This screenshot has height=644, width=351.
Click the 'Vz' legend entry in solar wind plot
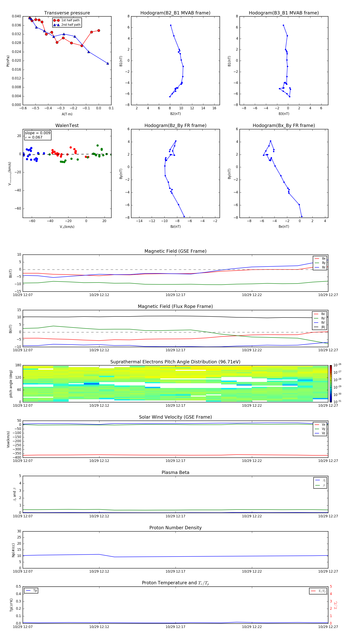(320, 433)
